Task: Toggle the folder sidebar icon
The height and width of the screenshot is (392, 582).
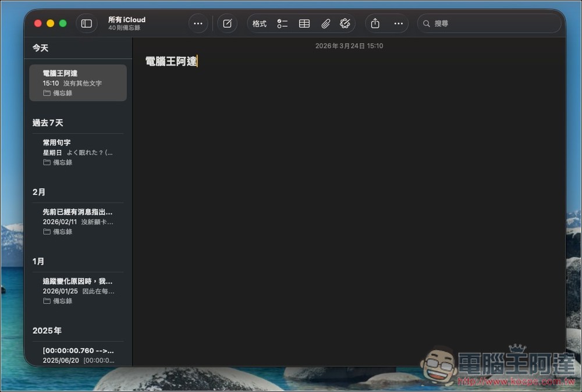Action: [87, 24]
